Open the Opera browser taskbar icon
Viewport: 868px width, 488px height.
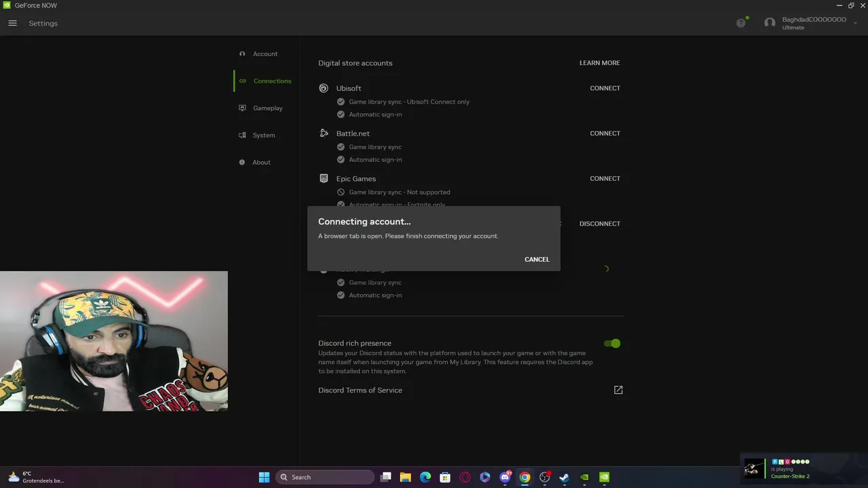click(x=465, y=477)
